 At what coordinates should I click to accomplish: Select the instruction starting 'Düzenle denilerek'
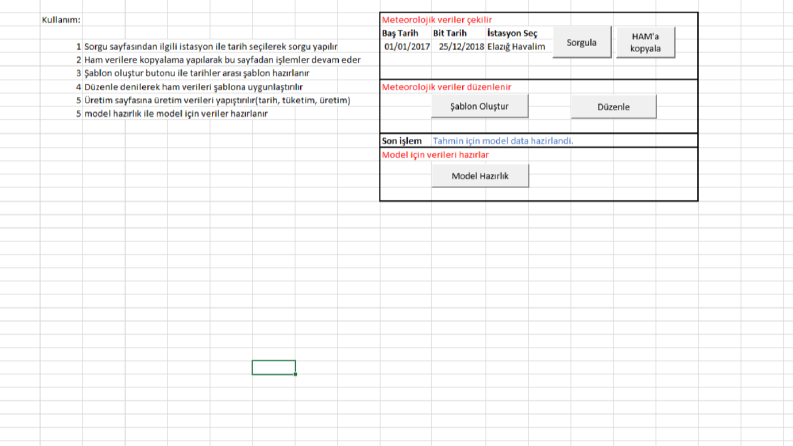tap(193, 87)
